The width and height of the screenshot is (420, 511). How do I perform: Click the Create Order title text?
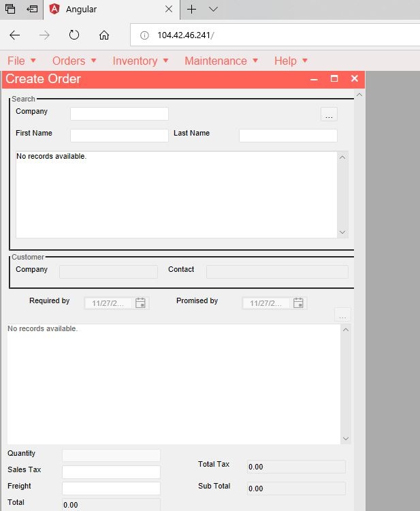43,79
